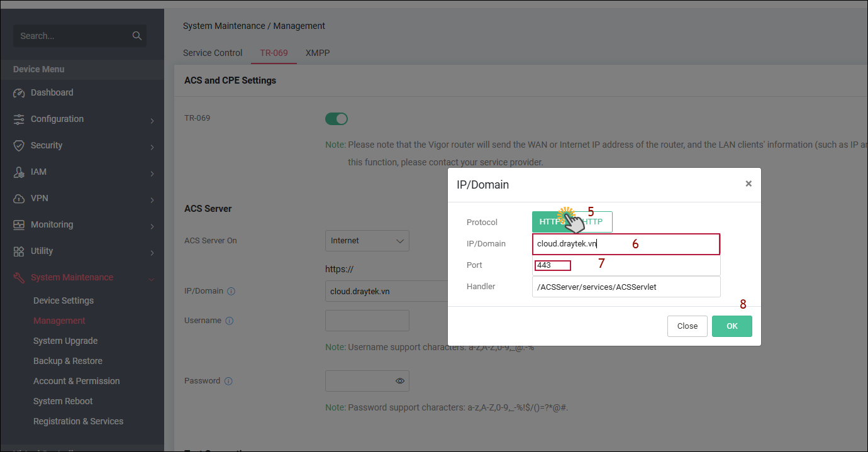Click the https:// prefix text

(339, 269)
